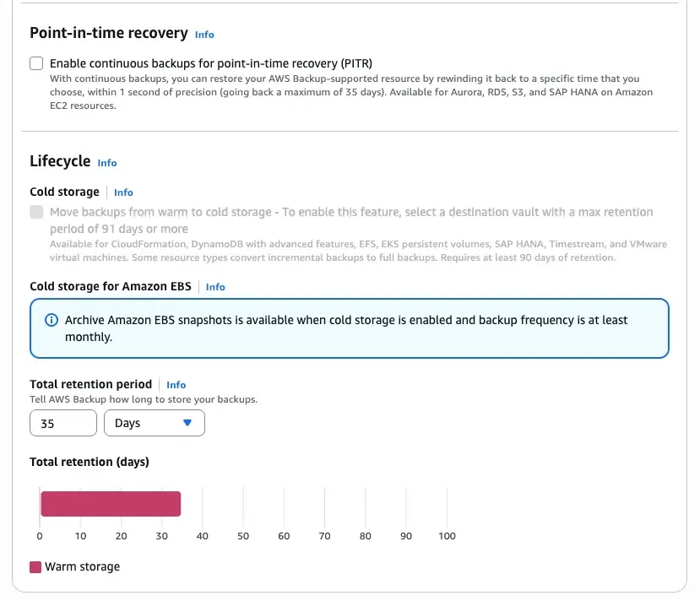Click the Point-in-time recovery section heading

[108, 33]
